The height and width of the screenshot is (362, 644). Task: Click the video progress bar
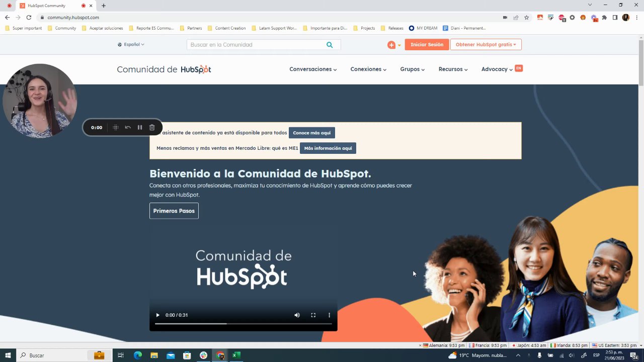pos(244,324)
